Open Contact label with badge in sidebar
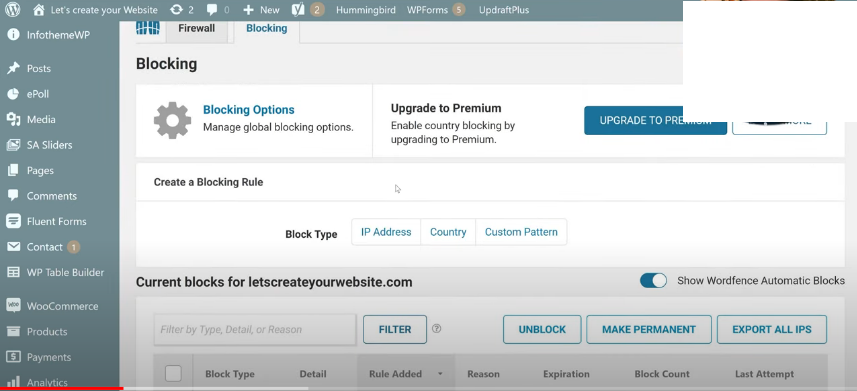 (x=53, y=247)
